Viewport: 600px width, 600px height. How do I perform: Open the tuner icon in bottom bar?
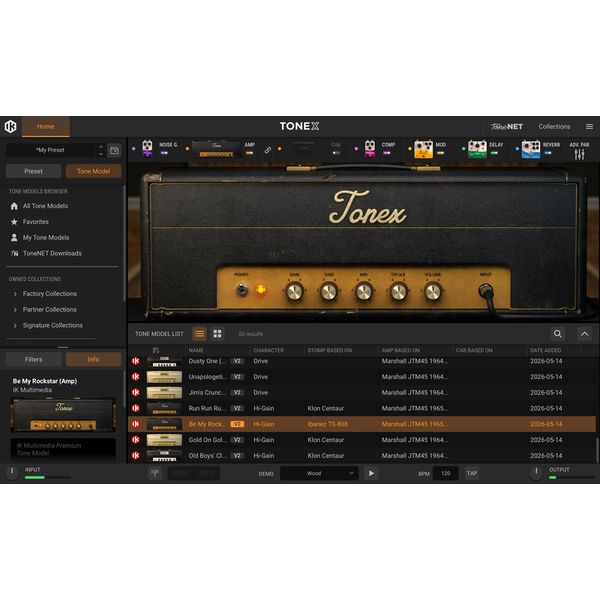click(x=155, y=473)
